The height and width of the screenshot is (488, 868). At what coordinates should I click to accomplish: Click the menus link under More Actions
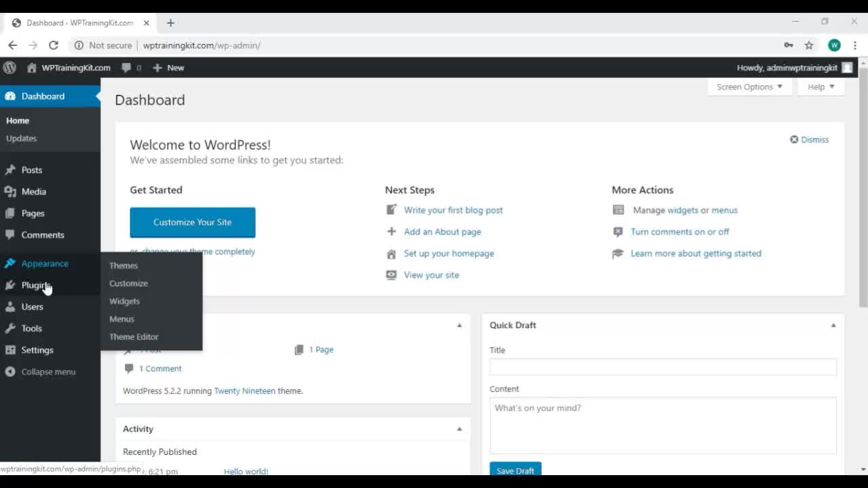click(x=724, y=210)
